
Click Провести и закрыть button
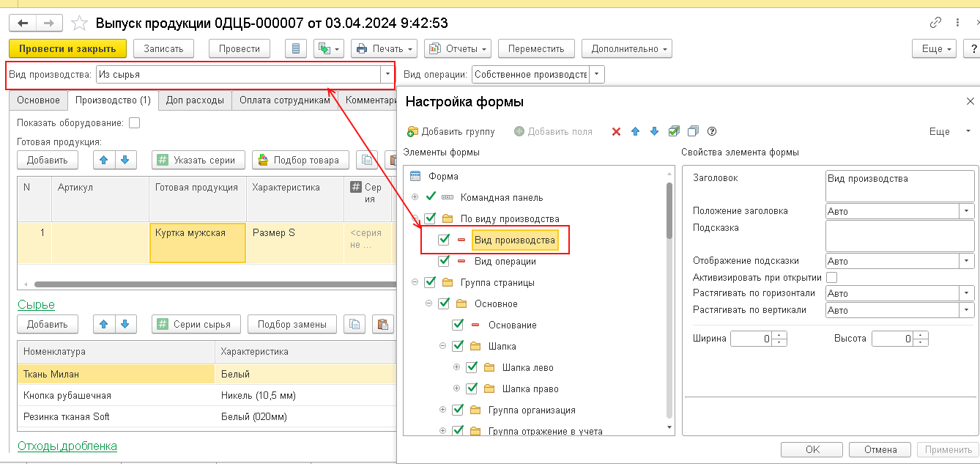coord(67,49)
